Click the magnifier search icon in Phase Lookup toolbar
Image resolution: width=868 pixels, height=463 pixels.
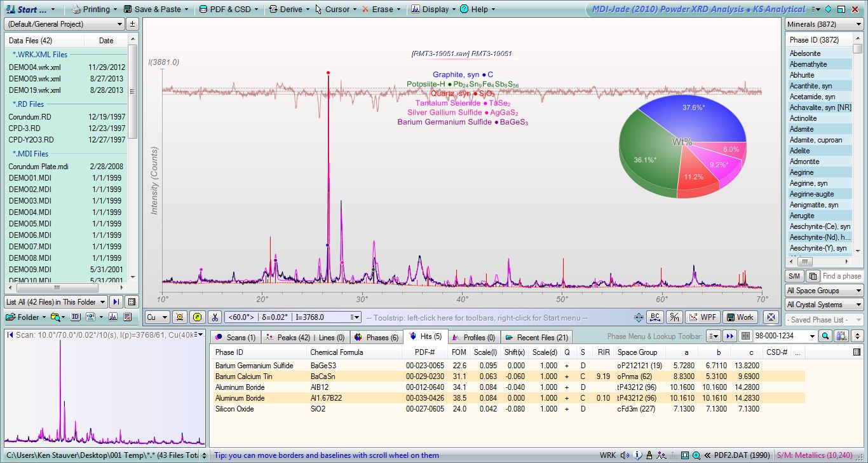coord(825,337)
